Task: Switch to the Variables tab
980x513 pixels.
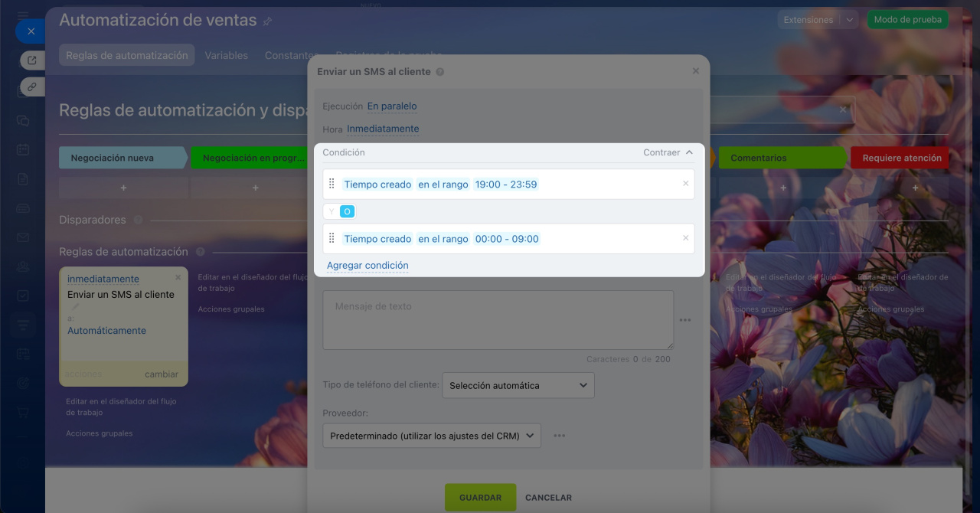Action: pyautogui.click(x=226, y=55)
